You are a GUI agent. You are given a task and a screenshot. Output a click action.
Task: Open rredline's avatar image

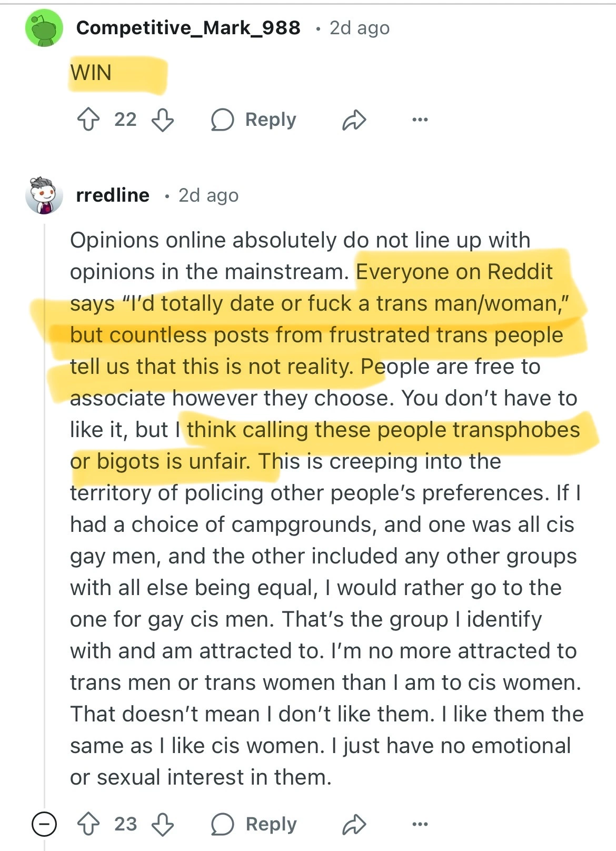[x=44, y=195]
